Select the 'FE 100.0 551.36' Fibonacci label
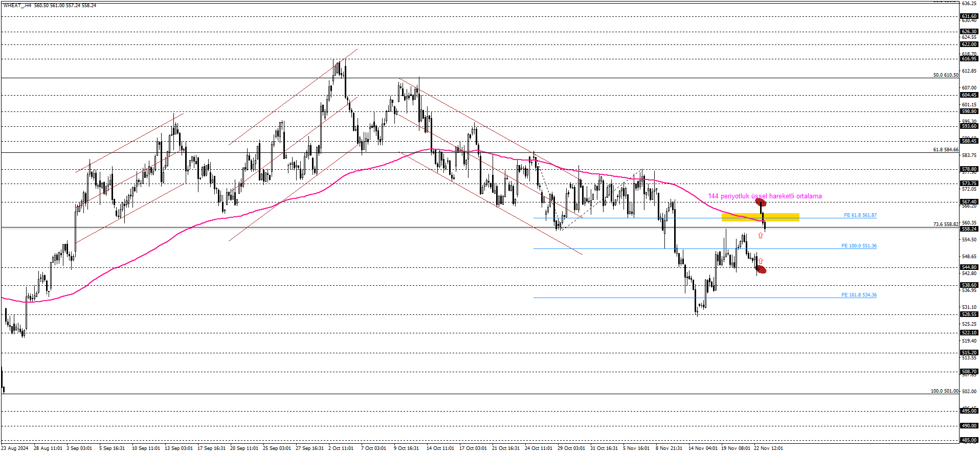980x454 pixels. point(859,246)
